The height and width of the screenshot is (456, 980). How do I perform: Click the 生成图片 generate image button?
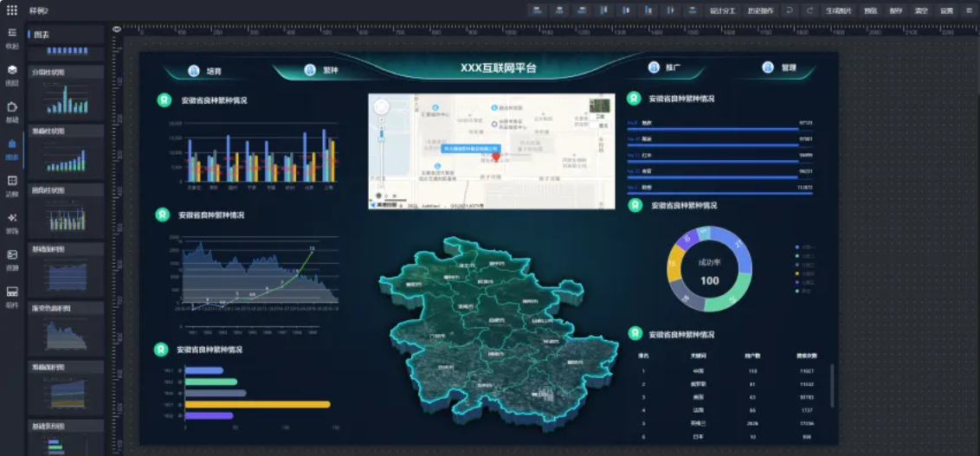pyautogui.click(x=839, y=10)
